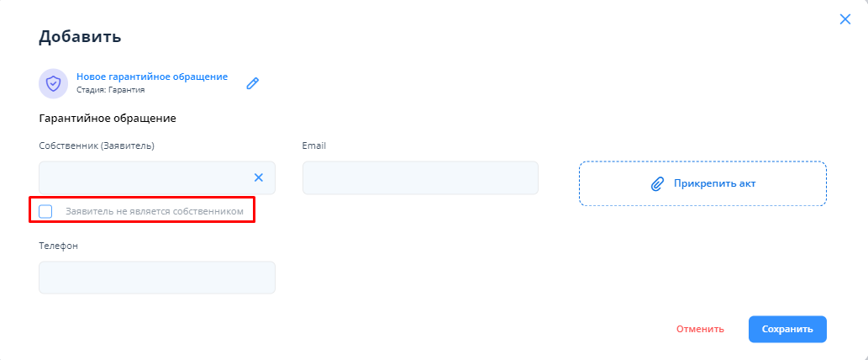The width and height of the screenshot is (868, 360).
Task: Select the Телефон input field
Action: (157, 278)
